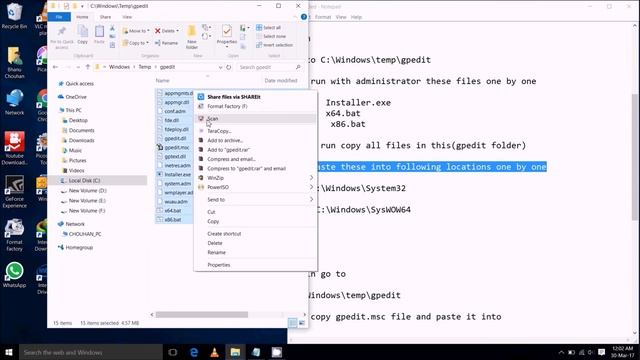Click Select none in ribbon
The image size is (640, 360).
[271, 36]
